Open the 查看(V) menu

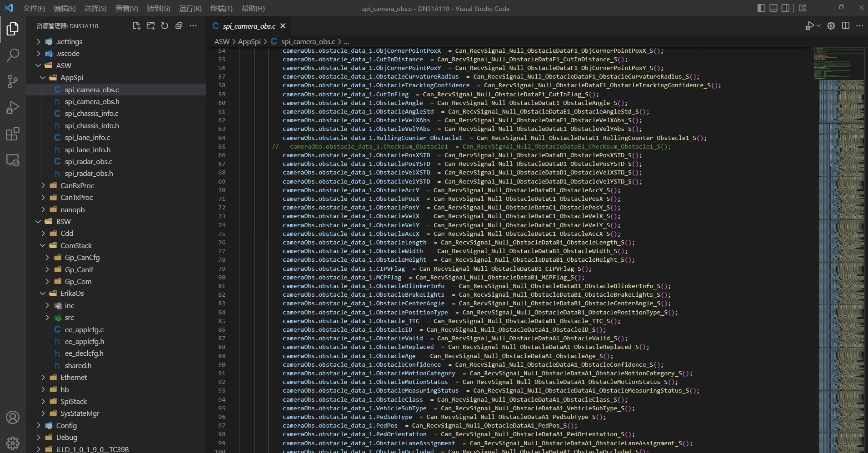click(127, 8)
